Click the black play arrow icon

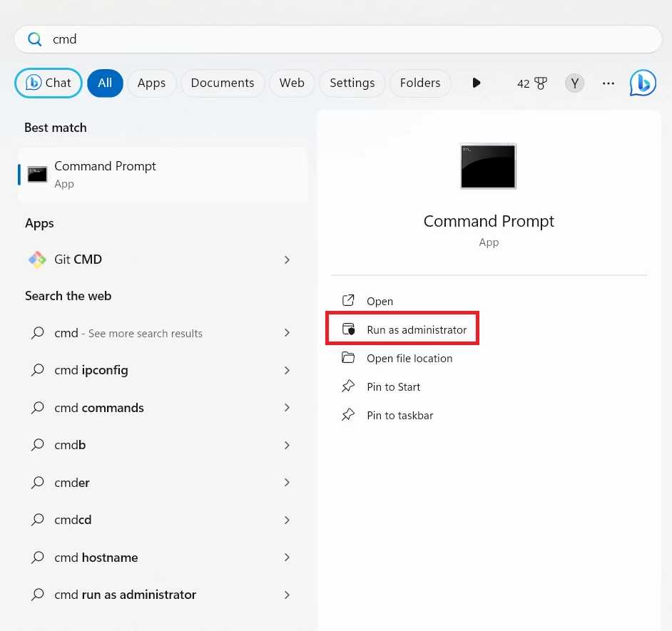pos(477,83)
